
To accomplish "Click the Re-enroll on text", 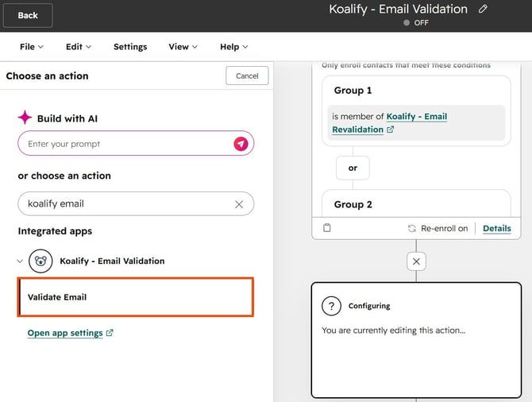I will (444, 229).
